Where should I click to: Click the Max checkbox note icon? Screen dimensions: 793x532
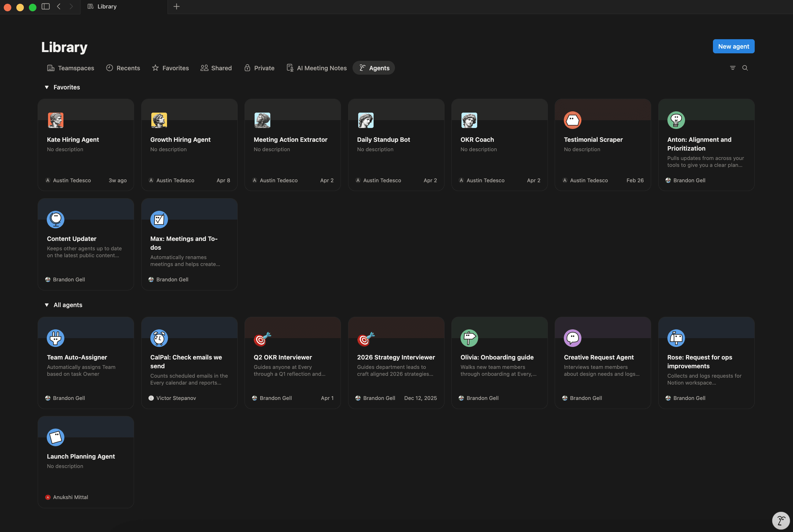tap(159, 219)
